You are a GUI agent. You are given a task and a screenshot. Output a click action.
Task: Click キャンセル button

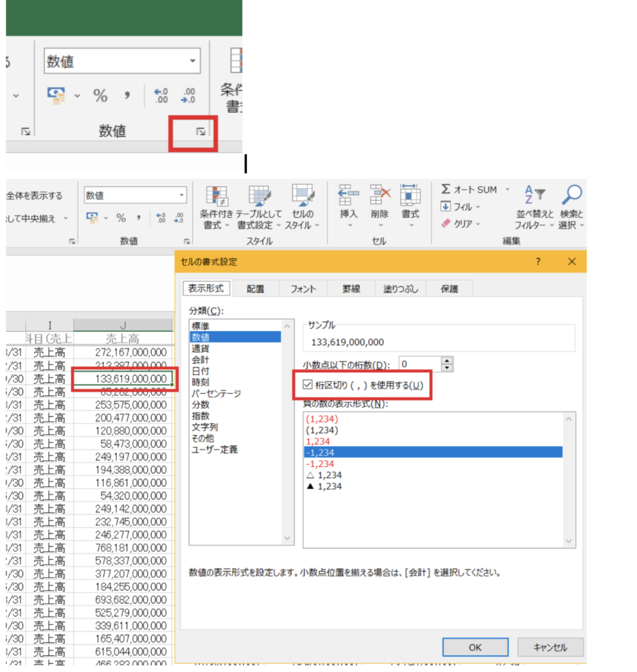click(x=550, y=647)
